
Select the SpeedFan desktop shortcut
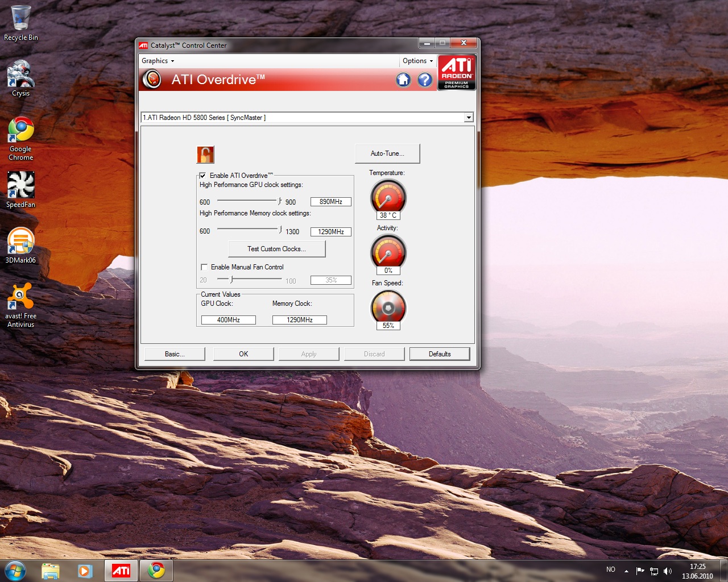pyautogui.click(x=21, y=190)
